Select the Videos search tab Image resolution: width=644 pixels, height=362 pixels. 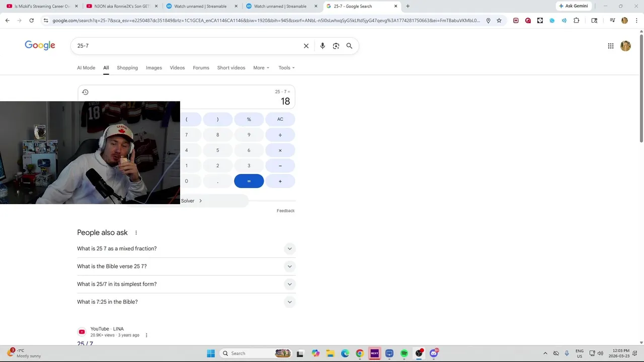(177, 68)
